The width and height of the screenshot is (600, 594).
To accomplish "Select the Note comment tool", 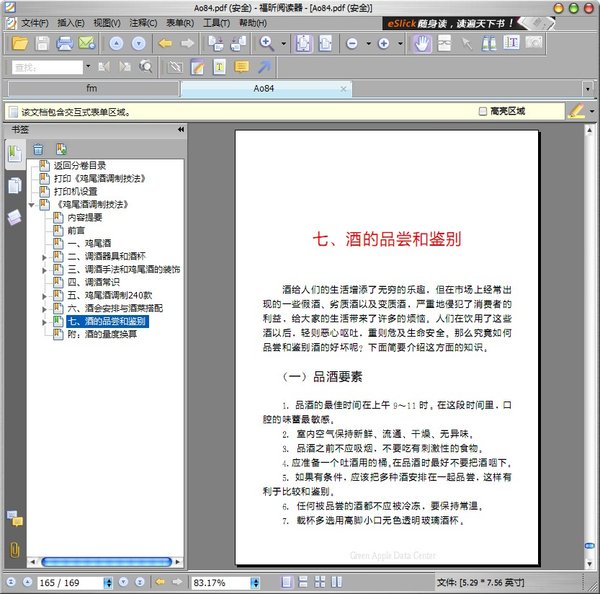I will (241, 67).
